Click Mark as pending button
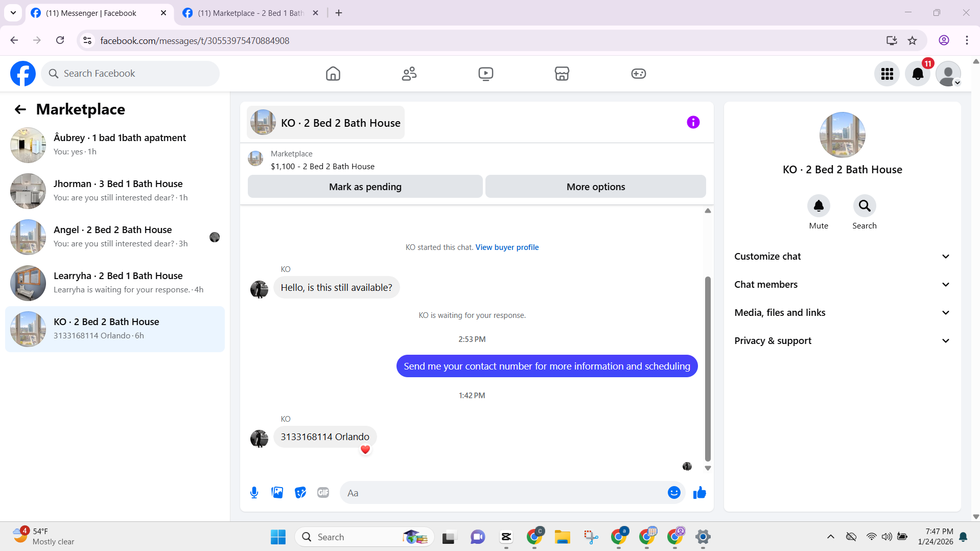Viewport: 980px width, 551px height. click(365, 187)
